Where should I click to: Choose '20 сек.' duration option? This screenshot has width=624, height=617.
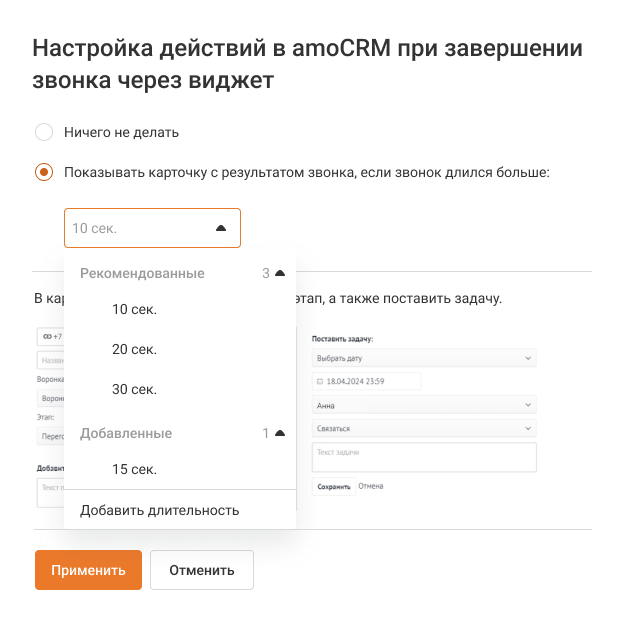pos(134,349)
